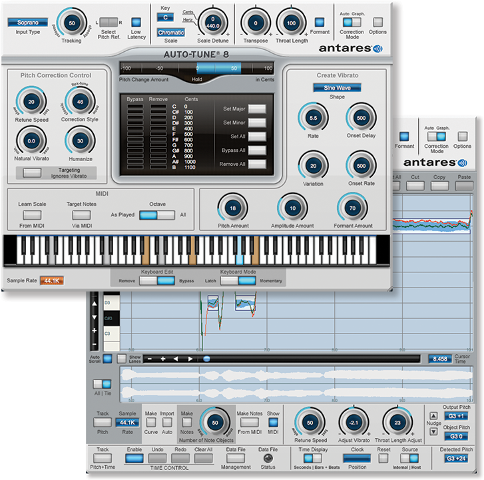Click the Onset Delay knob

pos(361,118)
